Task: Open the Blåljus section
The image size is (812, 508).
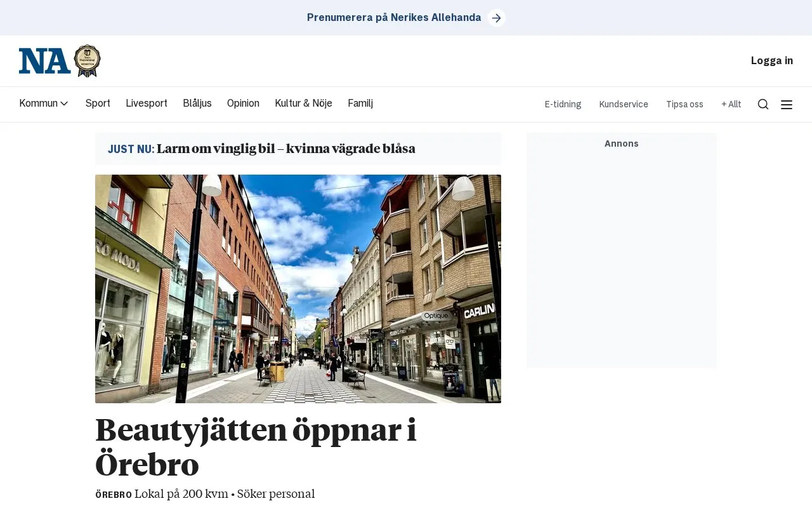Action: 197,104
